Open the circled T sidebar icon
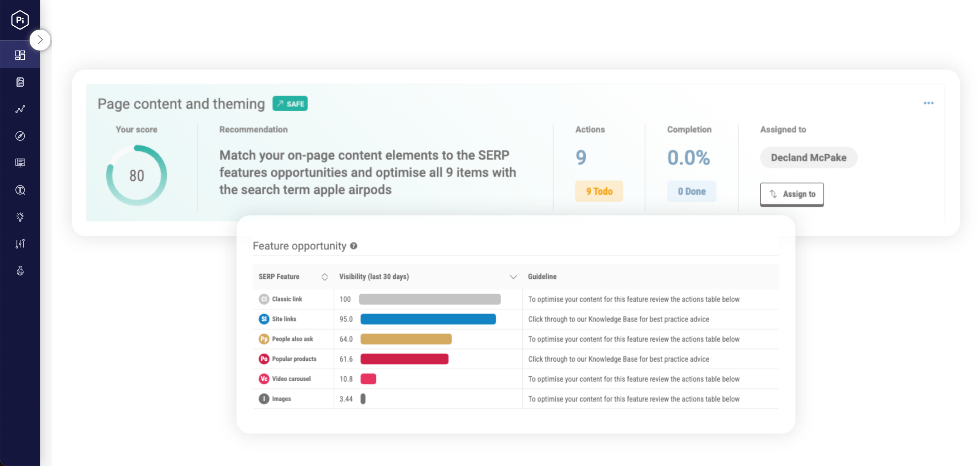The image size is (980, 466). 20,190
